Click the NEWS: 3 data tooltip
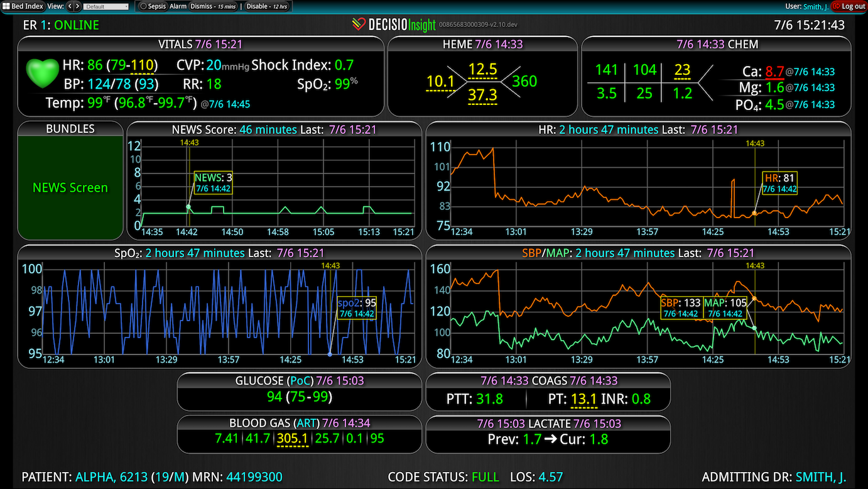The width and height of the screenshot is (868, 489). [213, 183]
